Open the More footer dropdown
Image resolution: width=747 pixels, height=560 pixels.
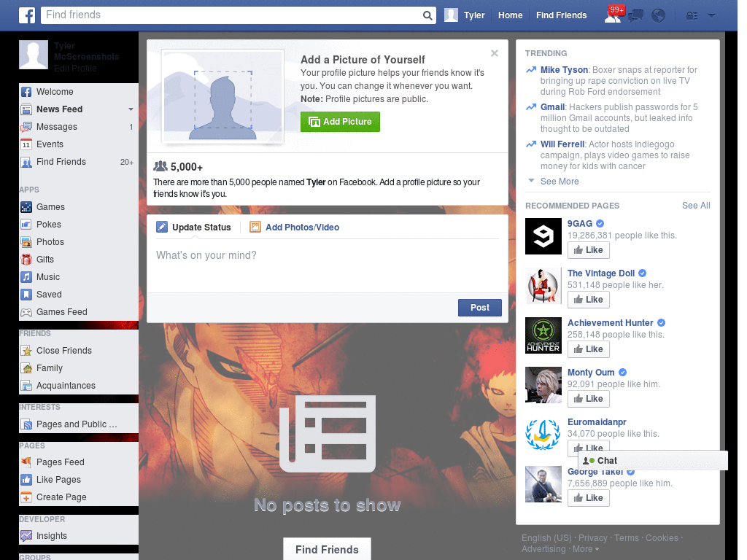[x=586, y=549]
